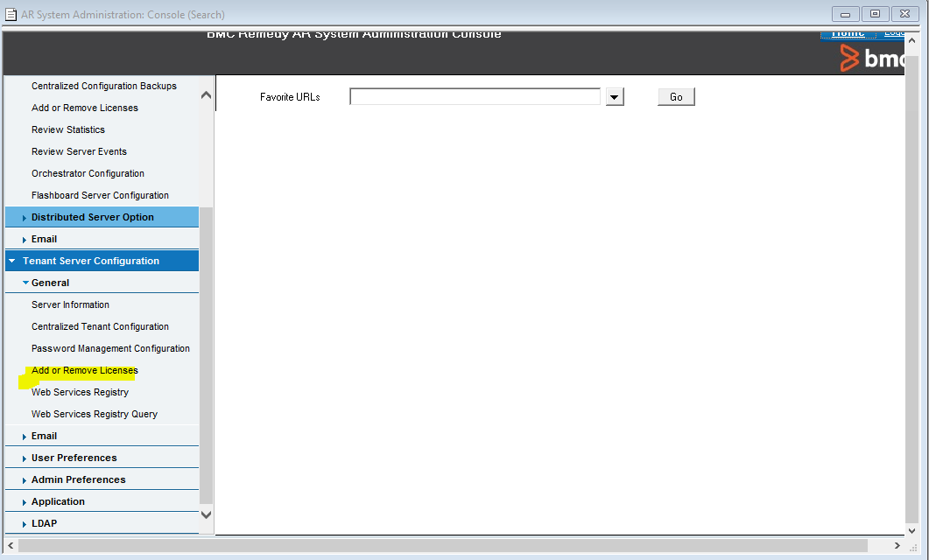Expand the Application section
The width and height of the screenshot is (929, 560).
pos(102,502)
